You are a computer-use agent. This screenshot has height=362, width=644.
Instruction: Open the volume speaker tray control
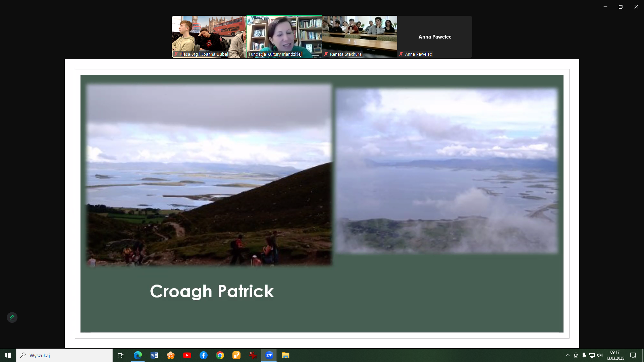(600, 355)
